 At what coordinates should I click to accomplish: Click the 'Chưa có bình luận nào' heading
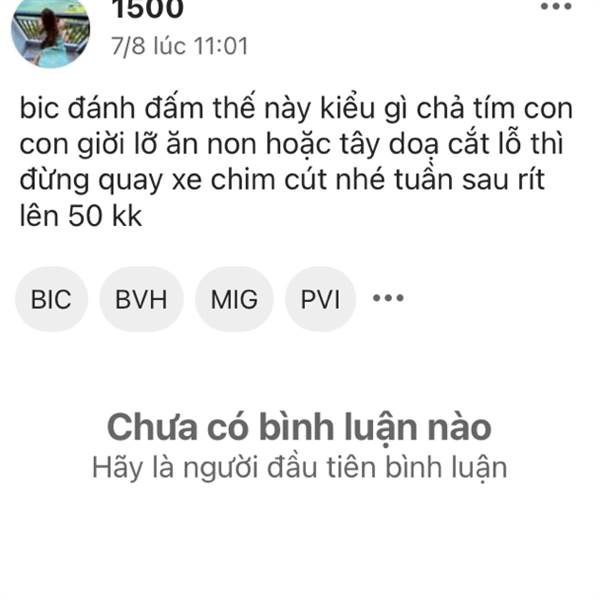tap(299, 428)
